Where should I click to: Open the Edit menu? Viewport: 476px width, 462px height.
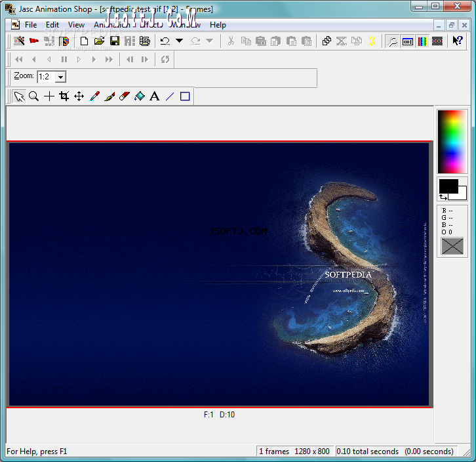[x=52, y=25]
